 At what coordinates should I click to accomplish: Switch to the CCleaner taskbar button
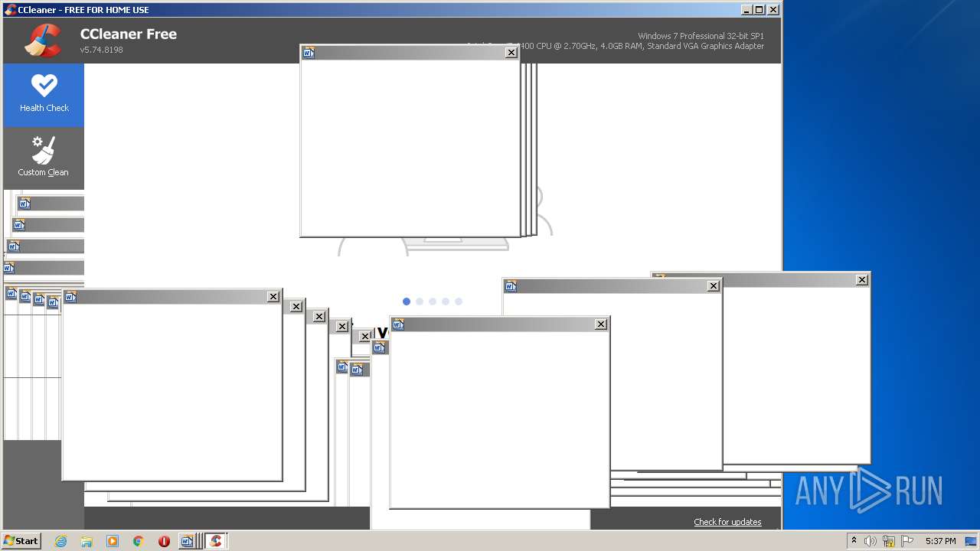tap(216, 541)
